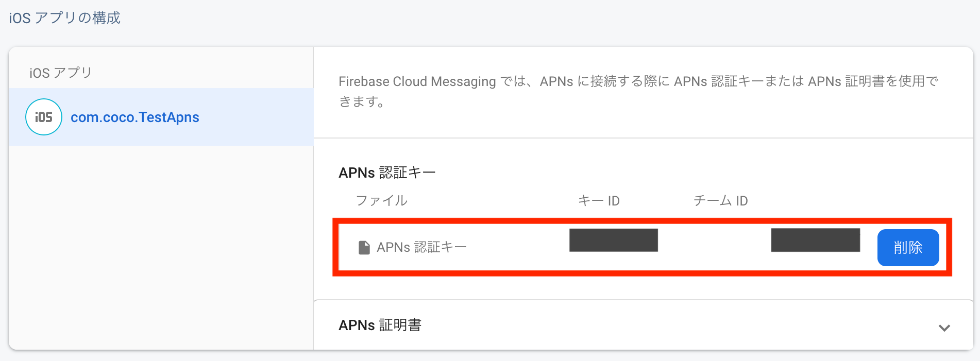
Task: Click the red highlight border's top edge
Action: 641,221
